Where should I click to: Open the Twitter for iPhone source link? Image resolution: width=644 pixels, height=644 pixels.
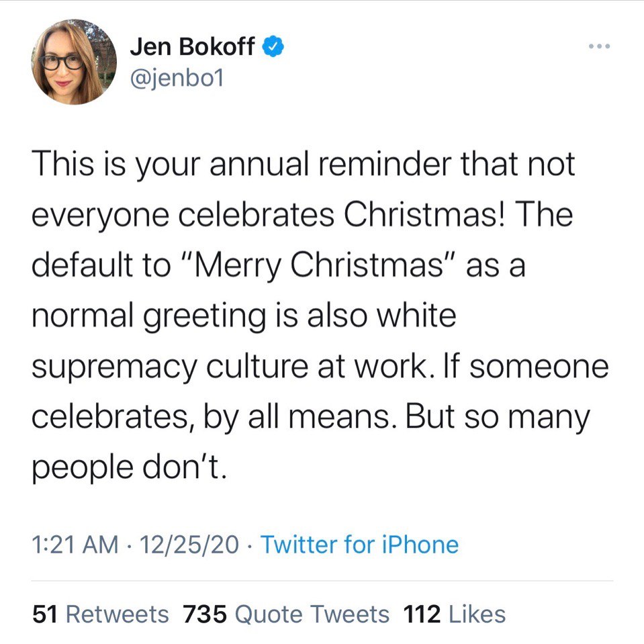coord(359,545)
